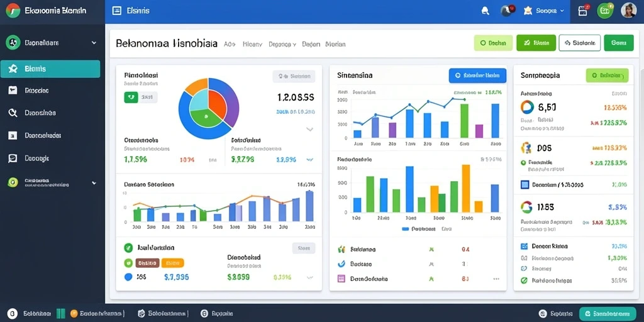Click the star icon in the top header
This screenshot has width=644, height=322.
(528, 11)
